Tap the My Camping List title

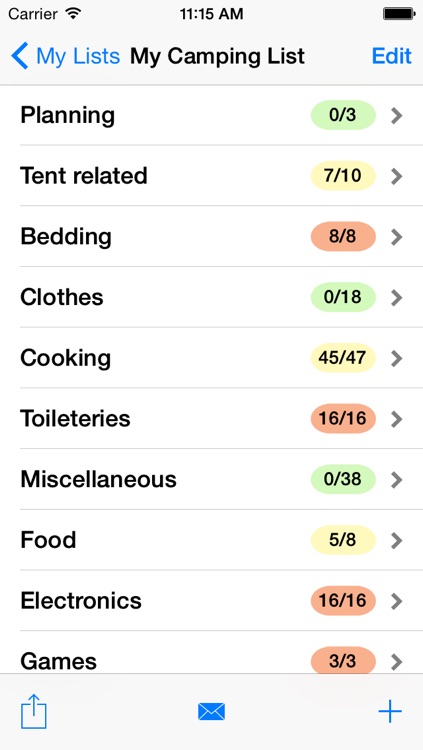pos(217,56)
